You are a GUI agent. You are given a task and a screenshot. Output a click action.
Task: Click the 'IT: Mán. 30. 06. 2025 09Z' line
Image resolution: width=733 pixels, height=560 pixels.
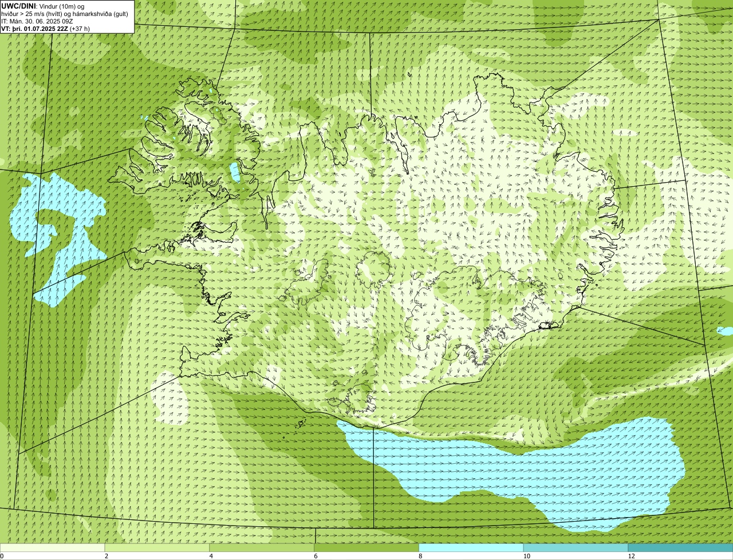pyautogui.click(x=37, y=21)
